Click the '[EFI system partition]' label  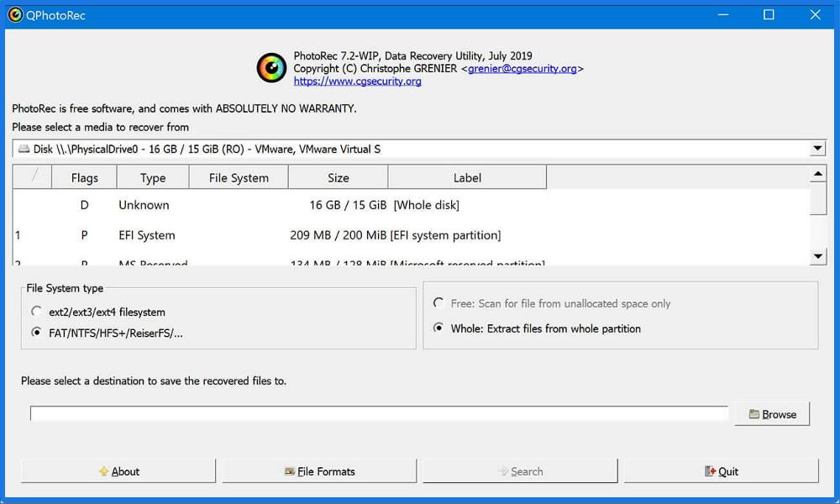tap(446, 235)
